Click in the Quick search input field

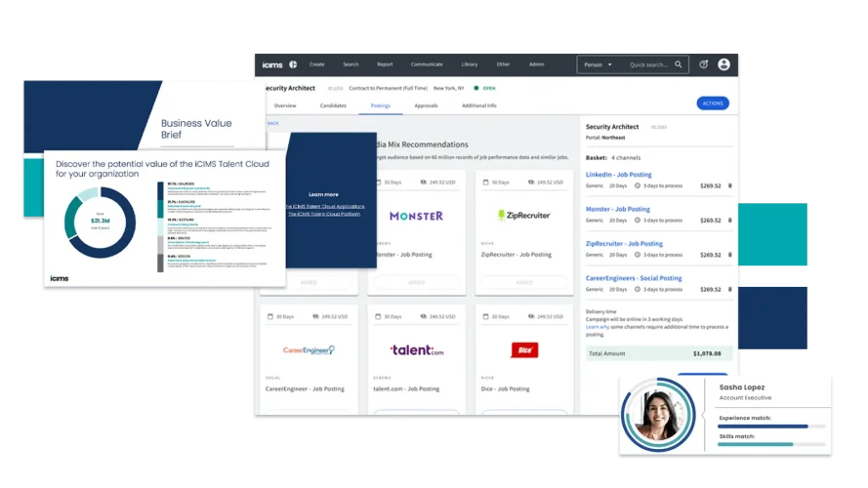pos(648,64)
